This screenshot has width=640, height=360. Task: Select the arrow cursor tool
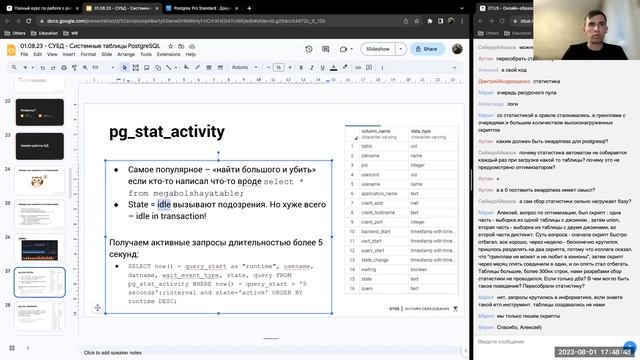tap(124, 67)
